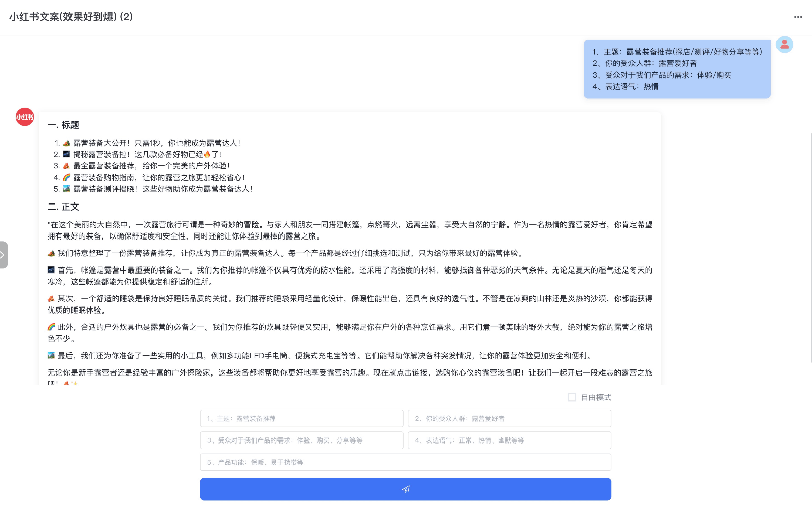Screen dimensions: 812x511
Task: Click the 表达语气 input field
Action: [509, 440]
